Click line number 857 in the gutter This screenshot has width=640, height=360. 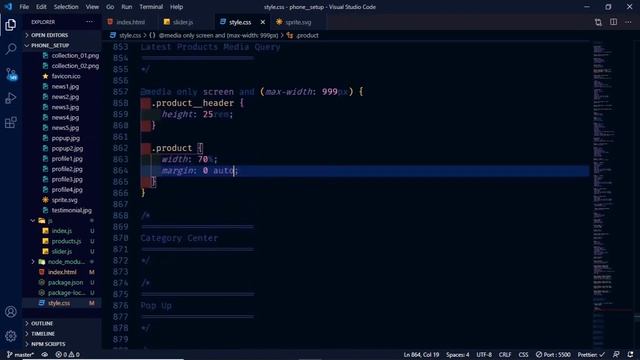(120, 92)
